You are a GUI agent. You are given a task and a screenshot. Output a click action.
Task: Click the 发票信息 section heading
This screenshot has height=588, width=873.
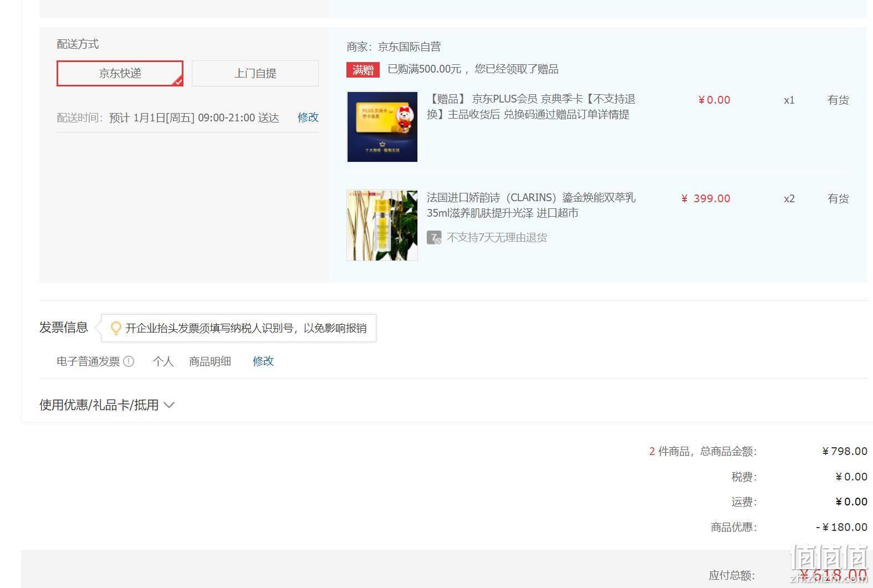pyautogui.click(x=64, y=328)
